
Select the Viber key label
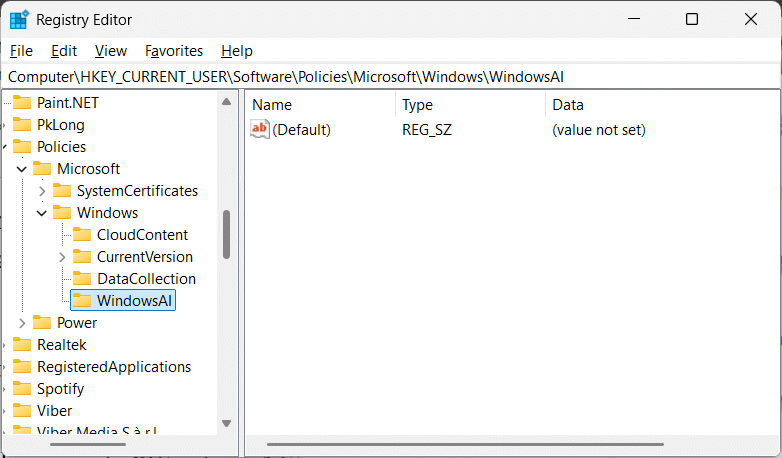pos(54,410)
